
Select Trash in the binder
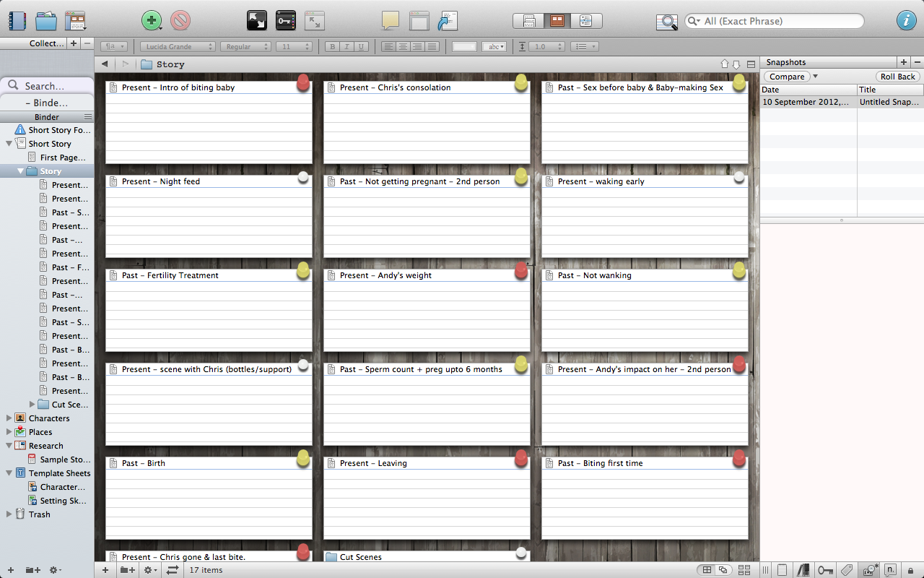(39, 514)
